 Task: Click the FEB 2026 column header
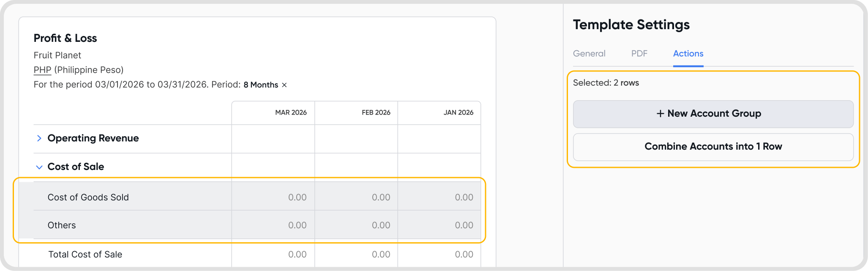[x=376, y=112]
